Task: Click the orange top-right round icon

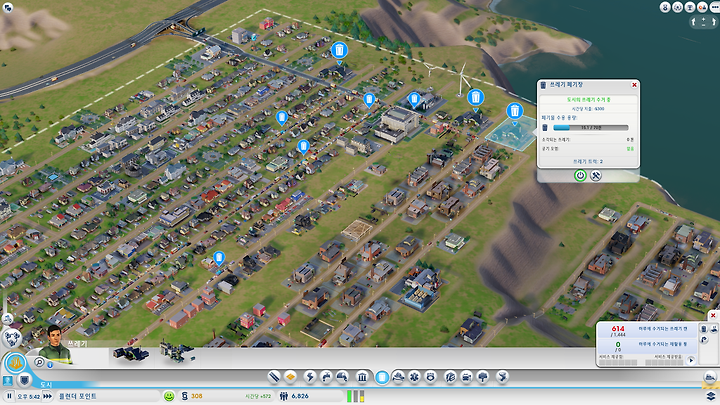Action: click(x=702, y=7)
